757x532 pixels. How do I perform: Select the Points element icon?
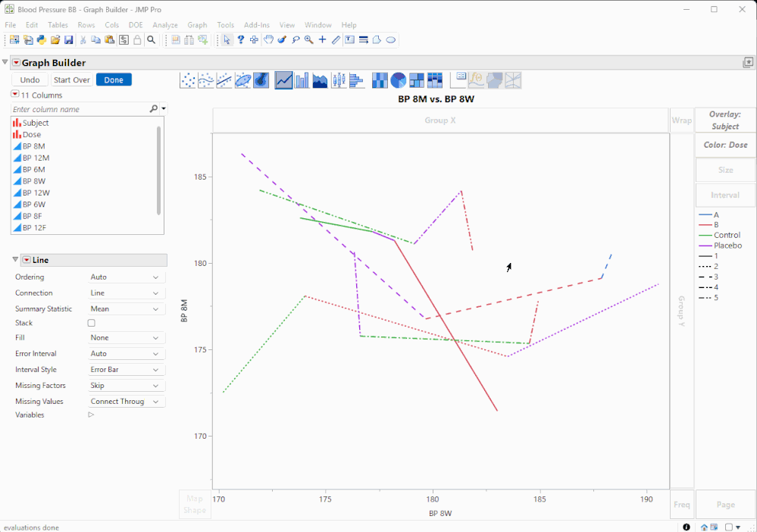pyautogui.click(x=188, y=80)
